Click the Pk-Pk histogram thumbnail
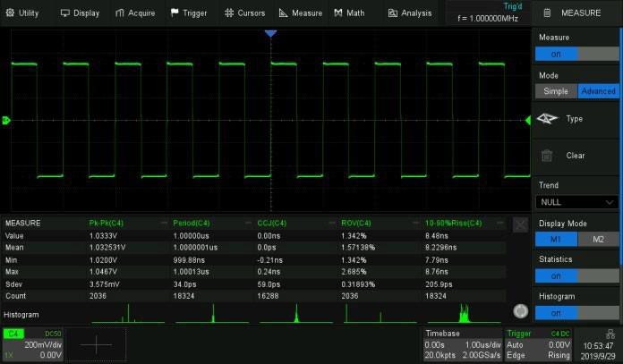The height and width of the screenshot is (364, 623). click(x=128, y=314)
